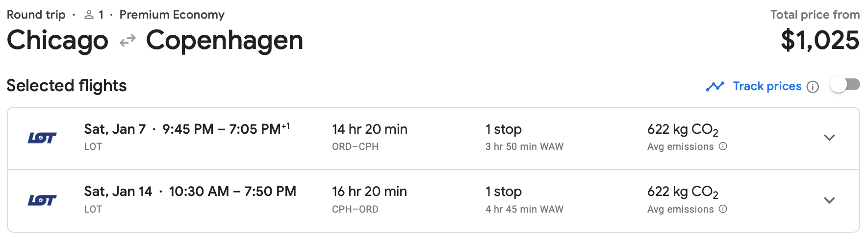Toggle the Track prices switch
The width and height of the screenshot is (868, 243).
(845, 85)
